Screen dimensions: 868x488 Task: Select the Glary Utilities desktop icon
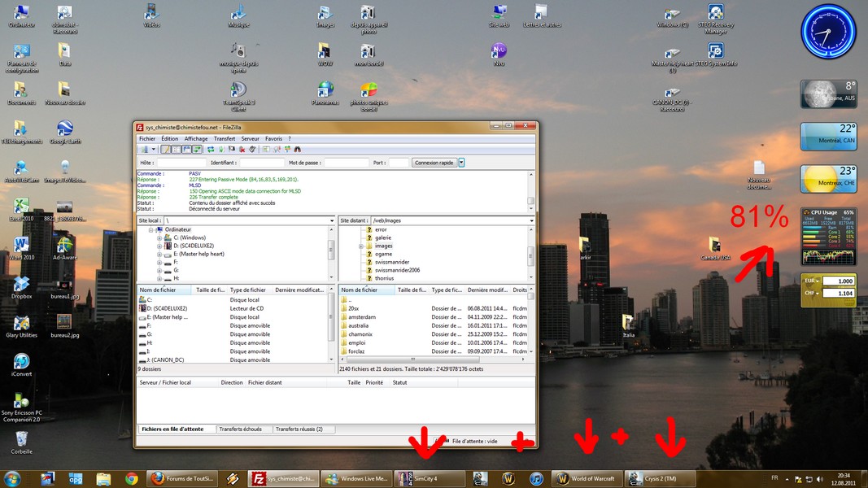point(22,326)
